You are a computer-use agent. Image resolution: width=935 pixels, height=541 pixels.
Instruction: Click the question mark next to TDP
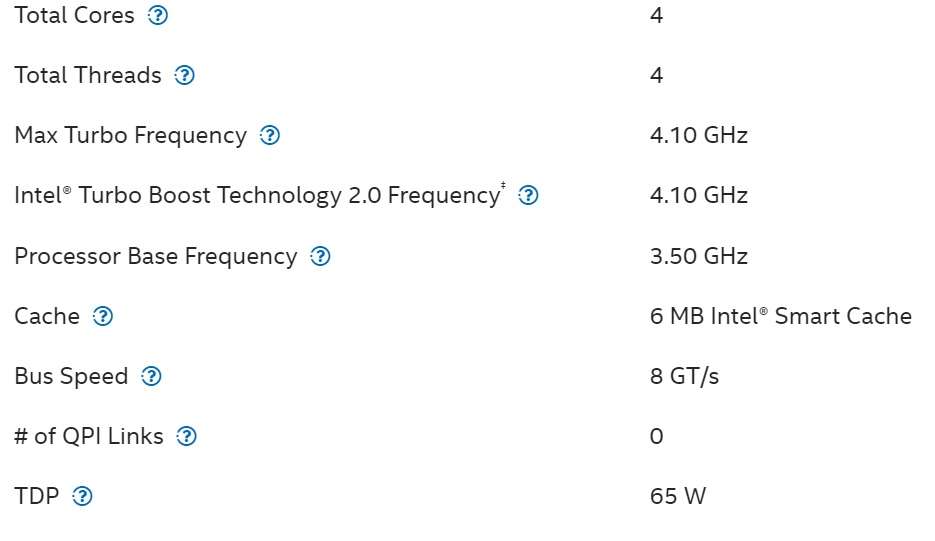pos(82,497)
